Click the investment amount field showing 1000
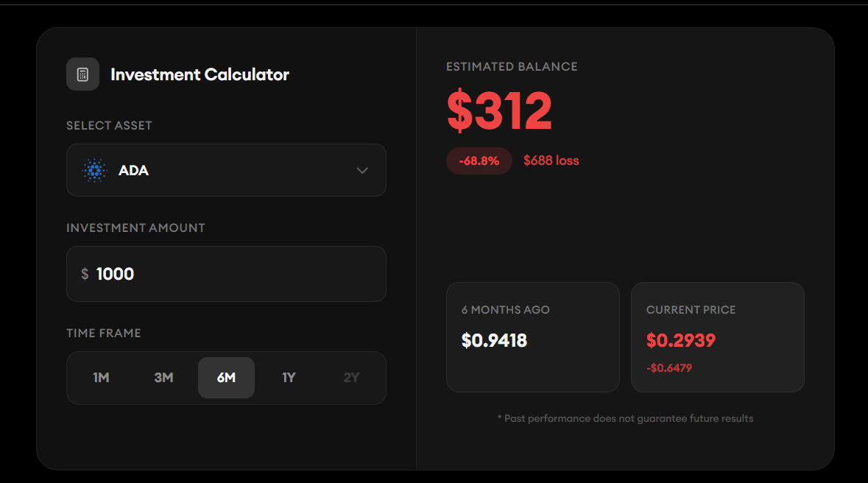868x483 pixels. coord(236,274)
